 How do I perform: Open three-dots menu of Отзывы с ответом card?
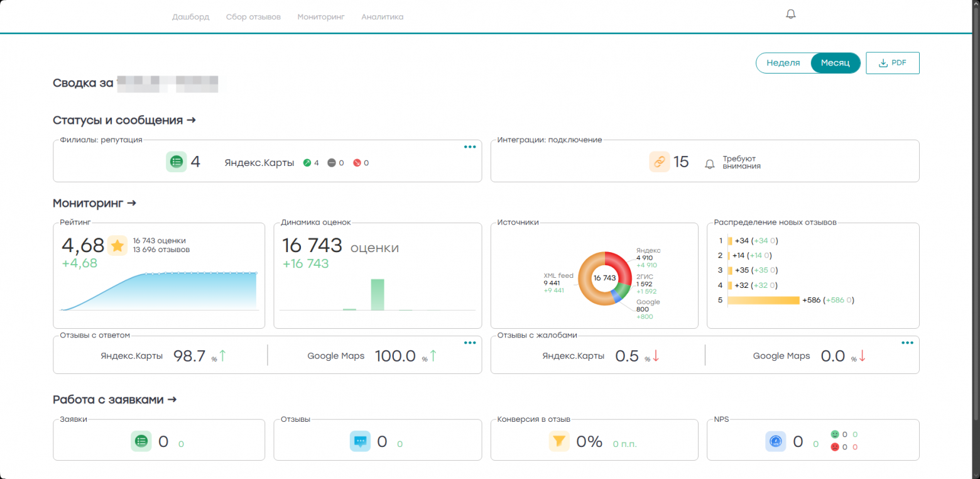pos(470,343)
